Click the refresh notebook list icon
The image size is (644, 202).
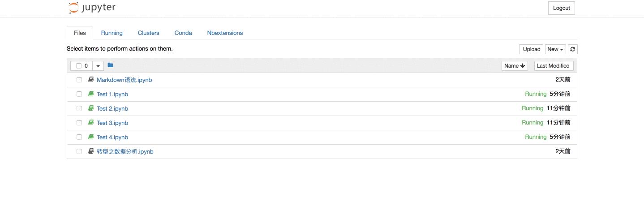point(572,49)
